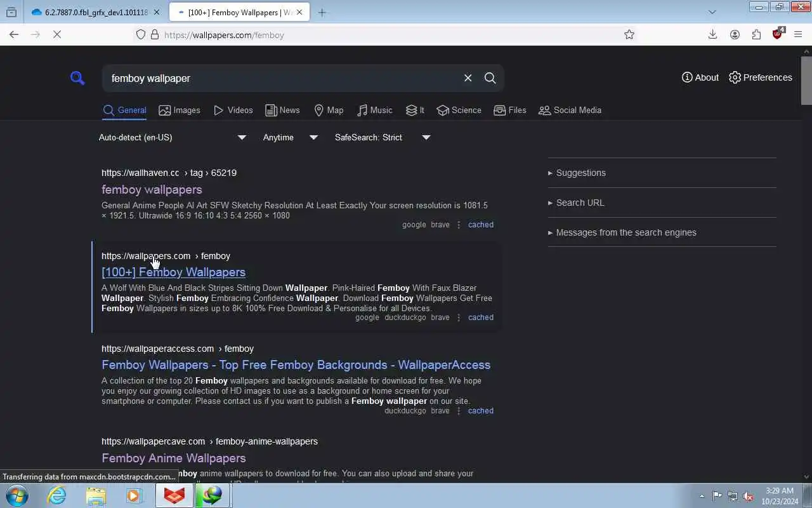Switch to the Images tab
Screen dimensions: 812x508
[180, 110]
